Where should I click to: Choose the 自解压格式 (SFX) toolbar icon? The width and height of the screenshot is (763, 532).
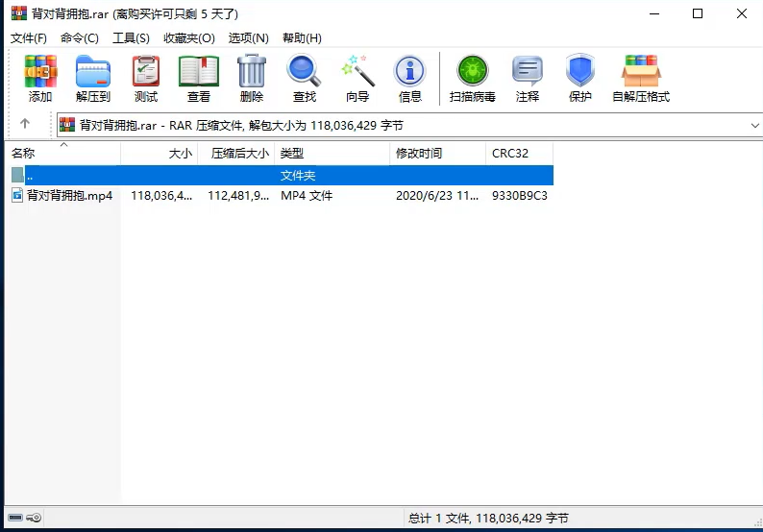coord(641,79)
